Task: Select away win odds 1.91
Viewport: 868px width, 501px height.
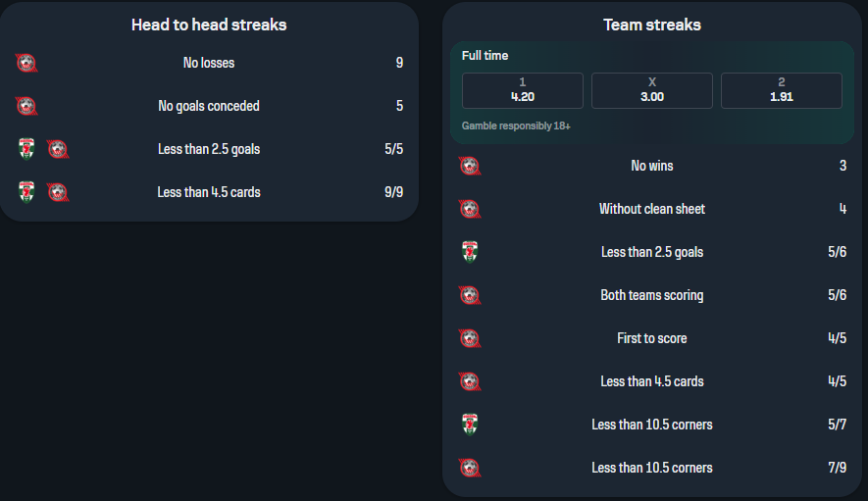Action: click(x=782, y=90)
